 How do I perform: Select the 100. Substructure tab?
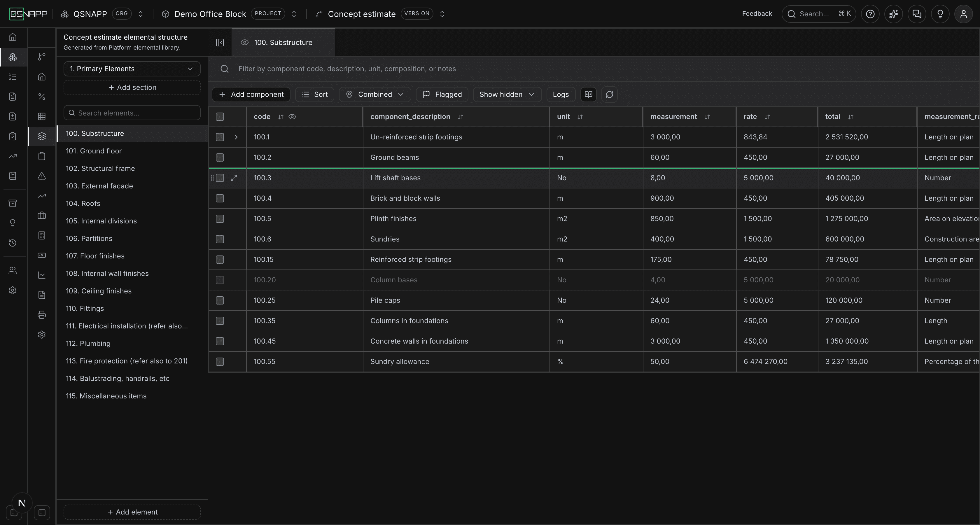pyautogui.click(x=283, y=43)
